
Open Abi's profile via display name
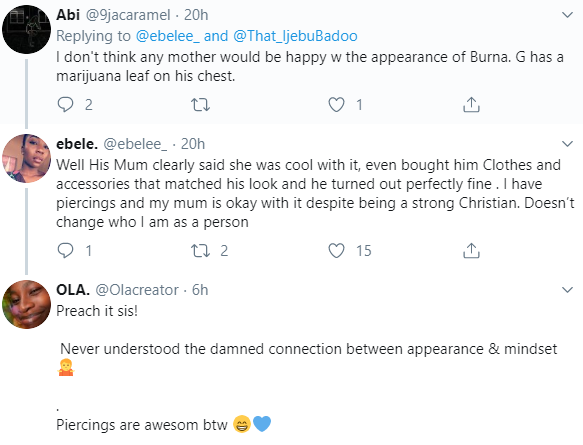click(68, 15)
